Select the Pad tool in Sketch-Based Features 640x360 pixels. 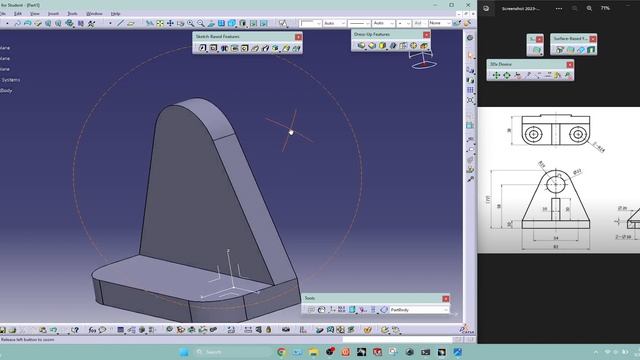(x=203, y=48)
